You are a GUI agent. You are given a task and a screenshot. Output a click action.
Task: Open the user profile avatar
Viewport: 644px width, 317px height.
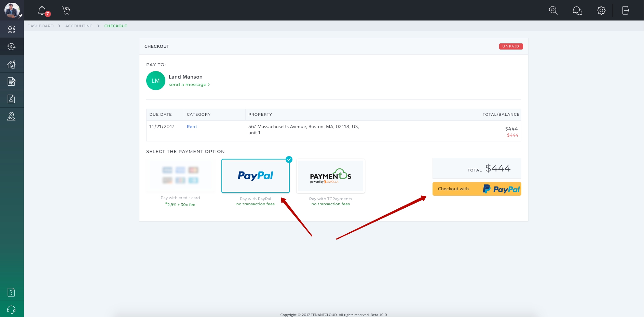[12, 10]
